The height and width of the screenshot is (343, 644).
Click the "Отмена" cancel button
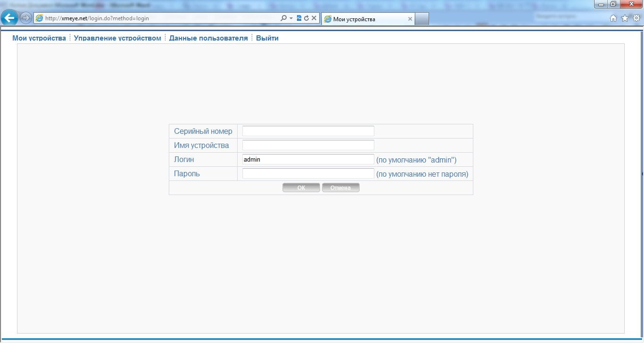point(340,188)
